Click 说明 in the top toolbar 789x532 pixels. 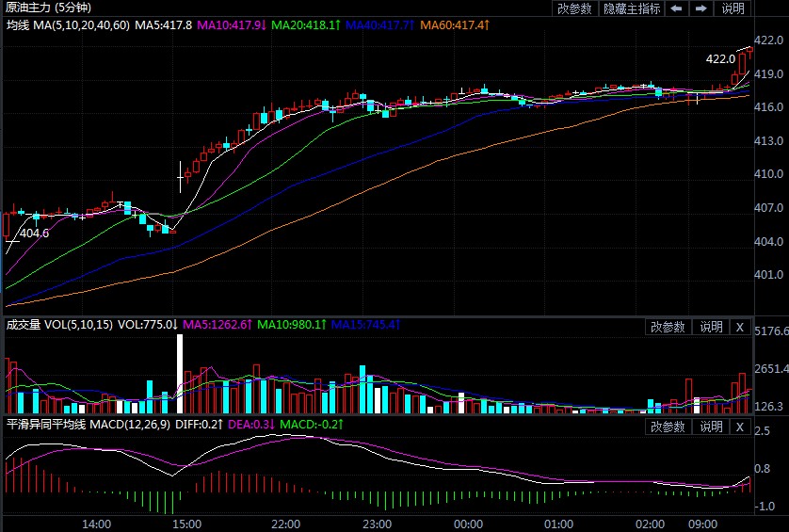[x=733, y=8]
